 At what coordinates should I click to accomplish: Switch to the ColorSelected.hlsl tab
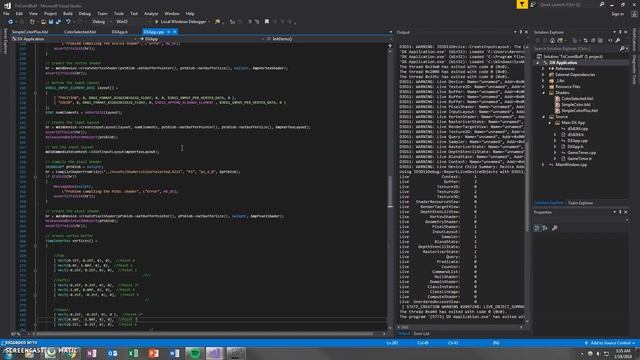coord(80,32)
